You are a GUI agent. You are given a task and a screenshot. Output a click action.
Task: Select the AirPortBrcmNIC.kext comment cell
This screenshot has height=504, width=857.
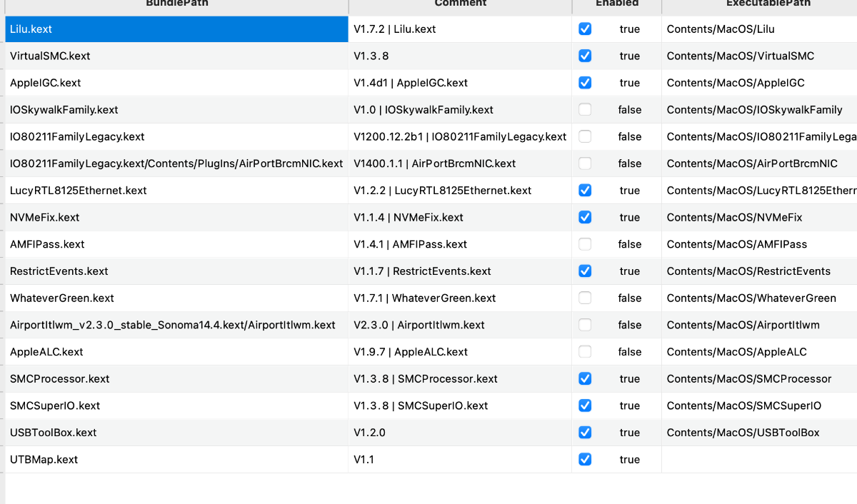(x=460, y=163)
